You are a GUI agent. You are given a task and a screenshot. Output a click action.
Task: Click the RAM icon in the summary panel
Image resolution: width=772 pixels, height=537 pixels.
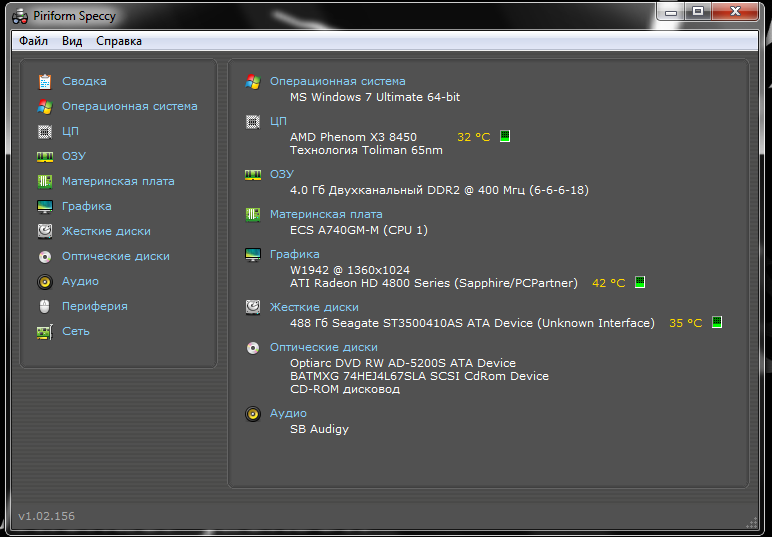click(x=253, y=175)
